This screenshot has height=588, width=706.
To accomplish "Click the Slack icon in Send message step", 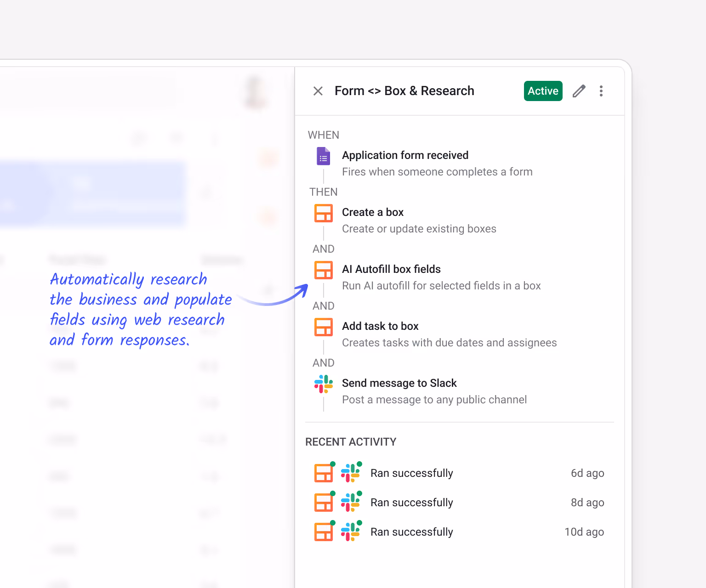I will [x=324, y=384].
